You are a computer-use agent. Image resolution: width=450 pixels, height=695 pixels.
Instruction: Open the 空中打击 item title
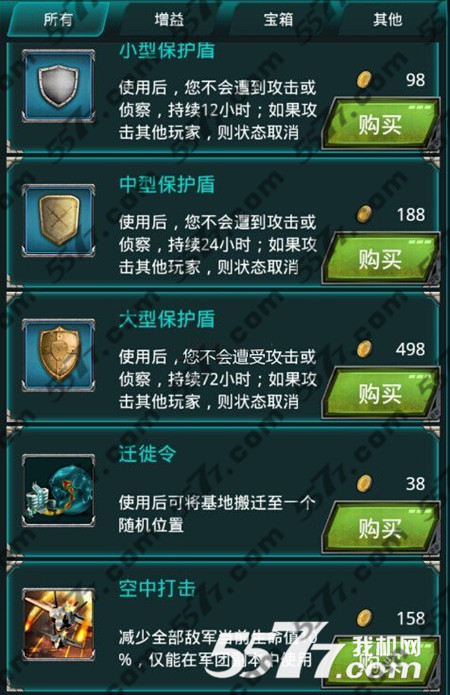coord(157,589)
